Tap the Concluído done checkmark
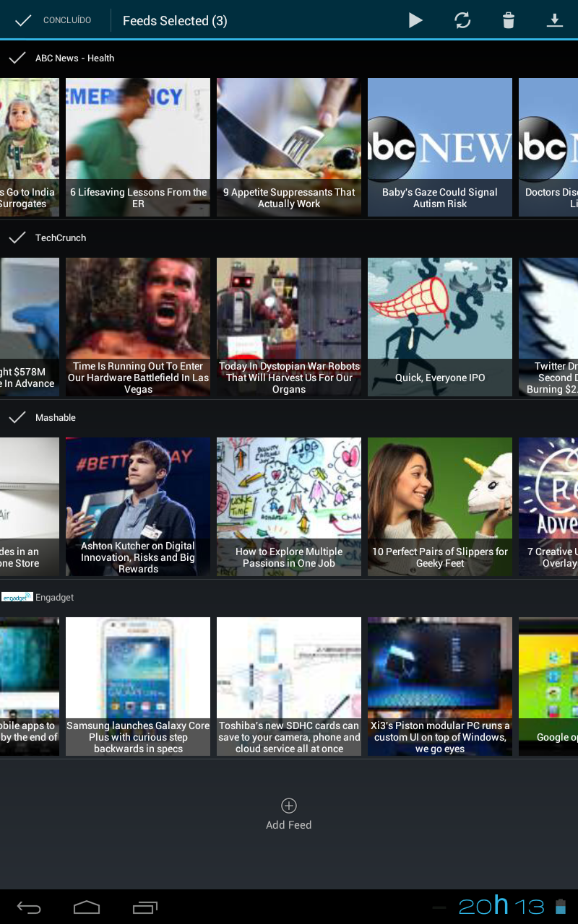The height and width of the screenshot is (924, 578). (23, 20)
